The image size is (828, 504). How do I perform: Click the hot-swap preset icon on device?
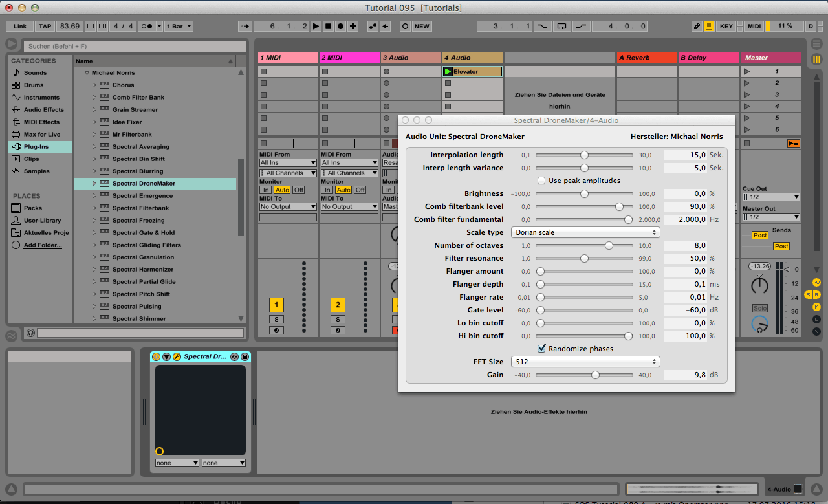234,356
